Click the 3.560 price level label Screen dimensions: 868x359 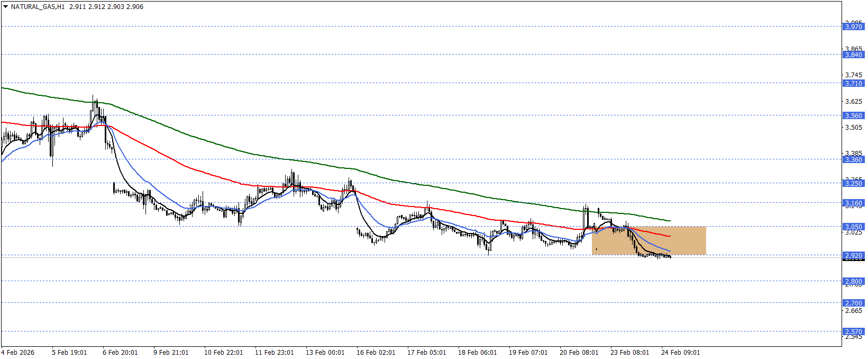click(853, 116)
